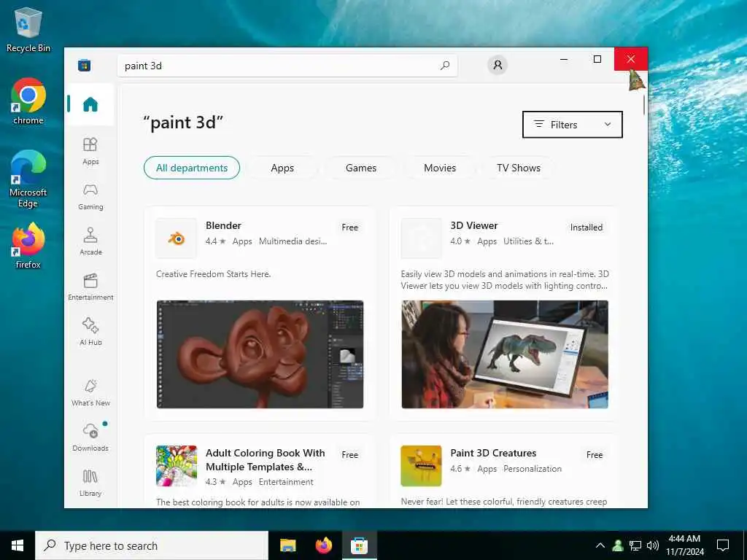Click Microsoft Store taskbar icon

[359, 545]
